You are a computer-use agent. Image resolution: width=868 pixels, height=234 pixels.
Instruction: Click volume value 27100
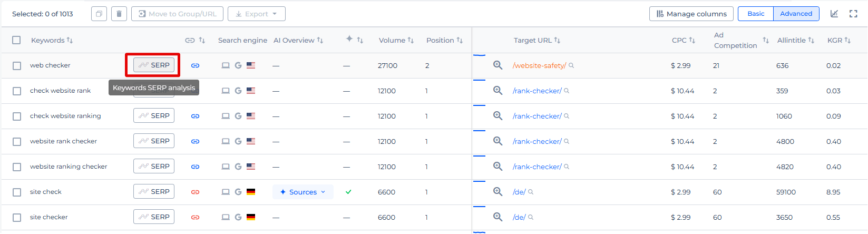[x=387, y=65]
